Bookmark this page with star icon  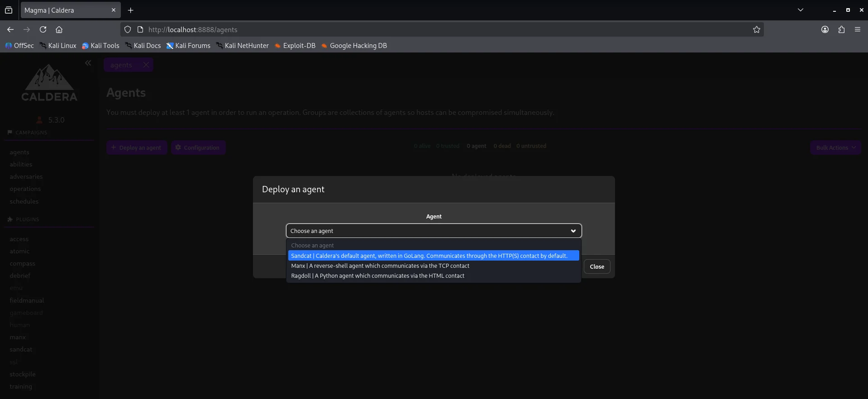(x=756, y=29)
